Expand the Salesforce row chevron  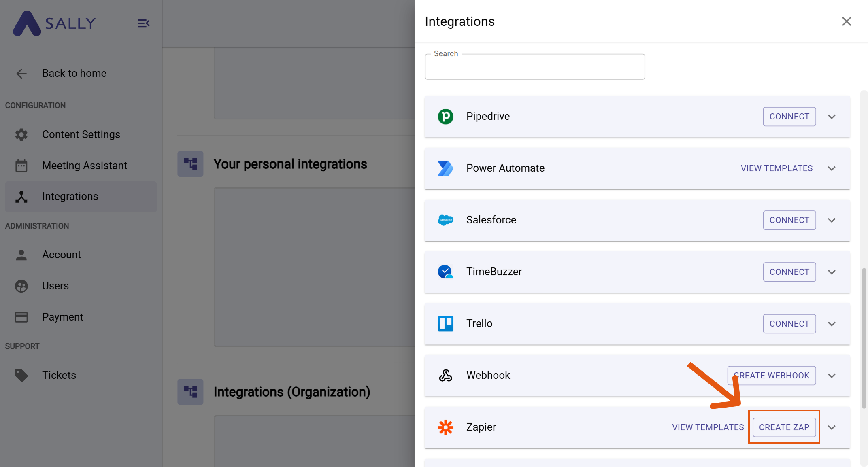tap(832, 220)
